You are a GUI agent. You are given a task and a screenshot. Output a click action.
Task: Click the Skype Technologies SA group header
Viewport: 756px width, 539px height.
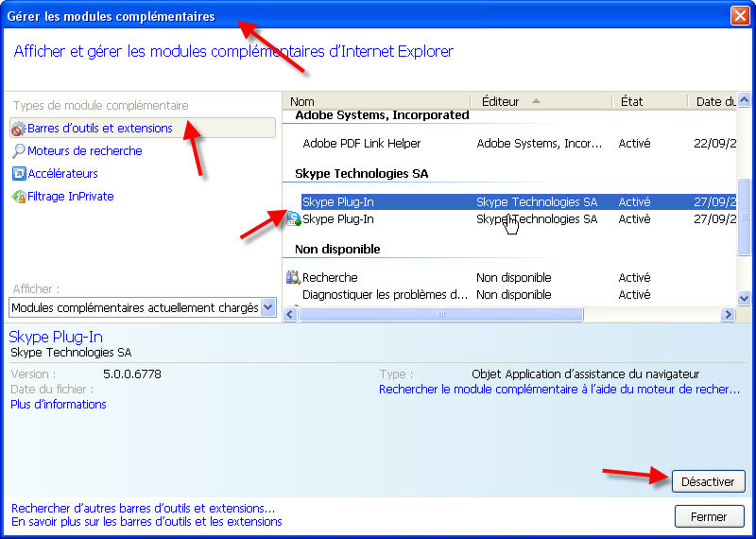[362, 174]
